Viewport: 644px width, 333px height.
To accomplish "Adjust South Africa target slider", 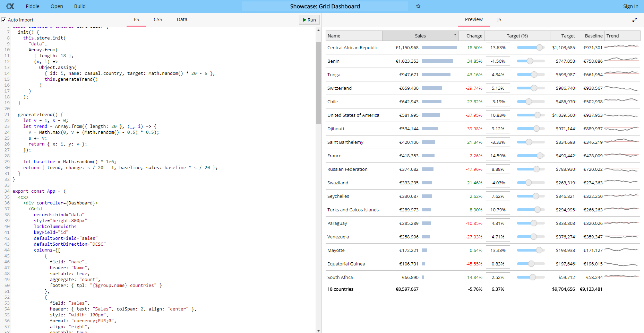I will pos(531,277).
